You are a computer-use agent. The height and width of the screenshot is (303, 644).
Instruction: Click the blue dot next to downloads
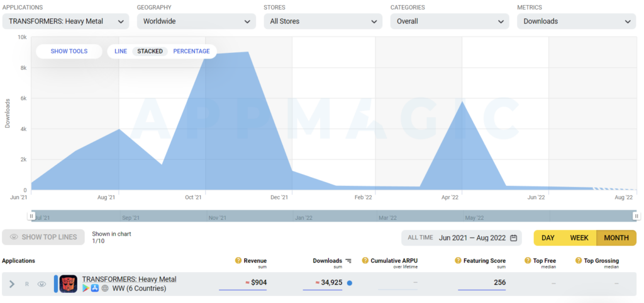350,283
